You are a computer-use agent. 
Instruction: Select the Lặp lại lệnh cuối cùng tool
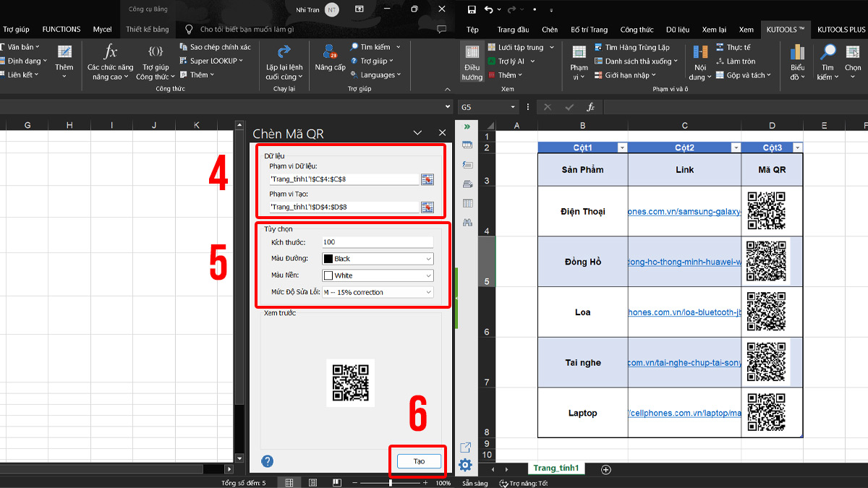click(x=283, y=64)
